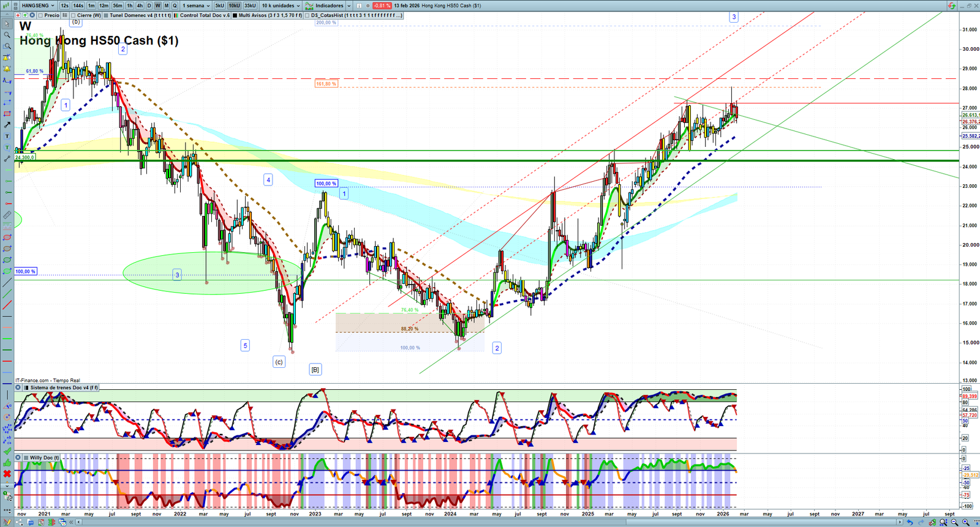Select the black diagonal line tool

[7, 283]
